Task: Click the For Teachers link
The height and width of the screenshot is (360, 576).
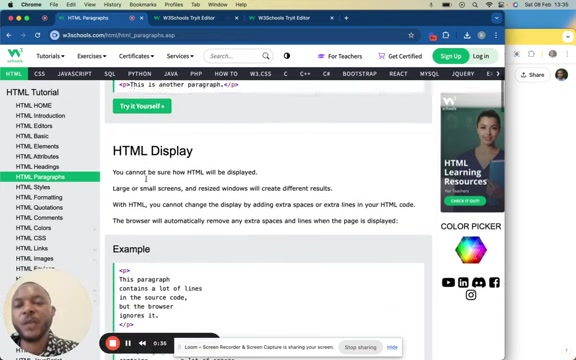Action: pos(340,56)
